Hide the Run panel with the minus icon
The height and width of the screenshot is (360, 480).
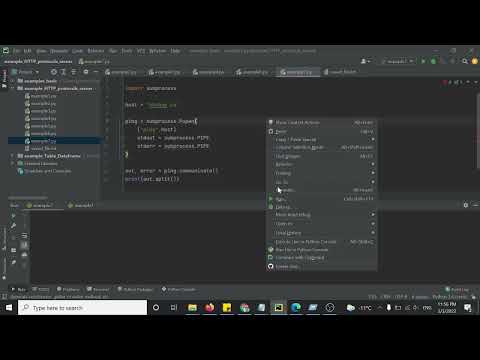(x=475, y=205)
